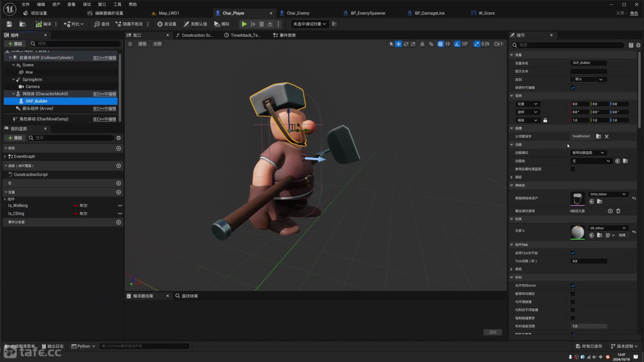This screenshot has height=362, width=644.
Task: Reset skeletal mesh asset to default
Action: 634,198
